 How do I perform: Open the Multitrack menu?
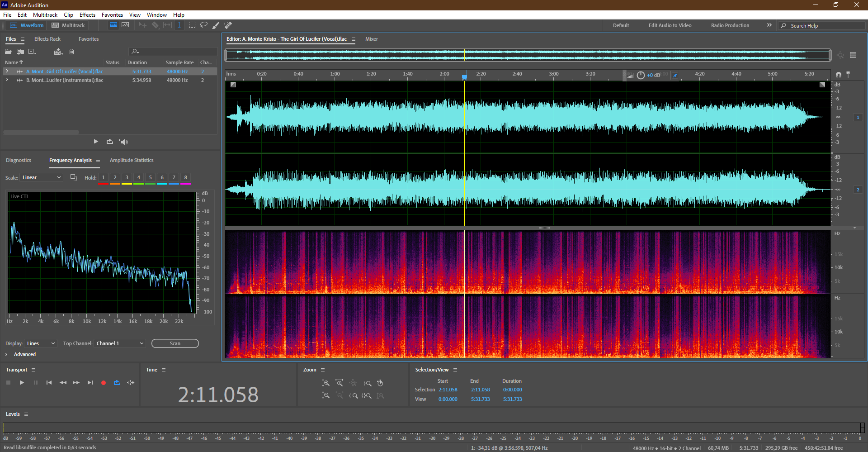click(x=45, y=15)
